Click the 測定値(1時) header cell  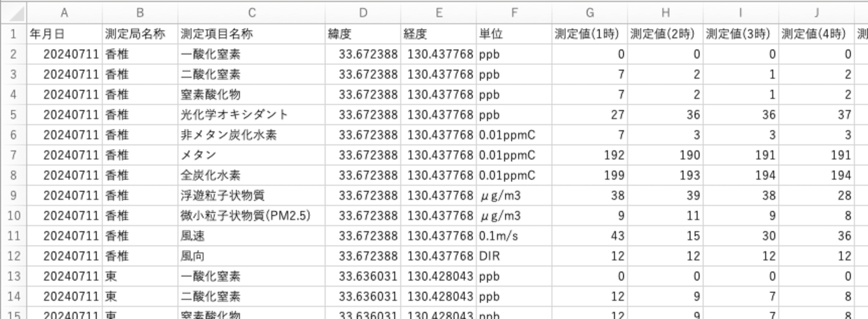589,34
